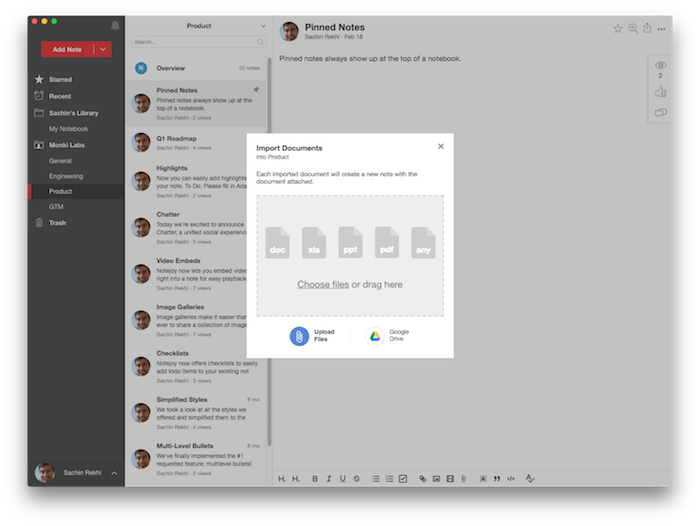
Task: Open Starred in the sidebar
Action: tap(61, 79)
